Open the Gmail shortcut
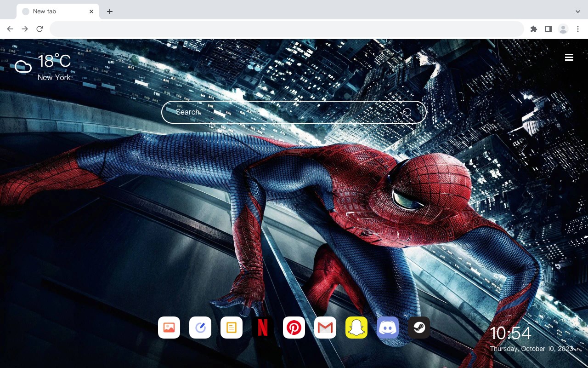588x368 pixels. click(325, 328)
